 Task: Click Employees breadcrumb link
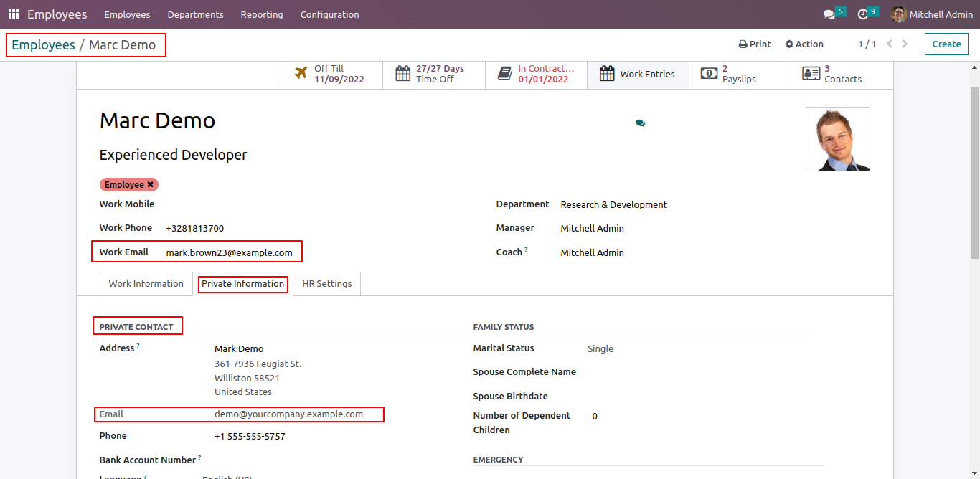[x=43, y=45]
